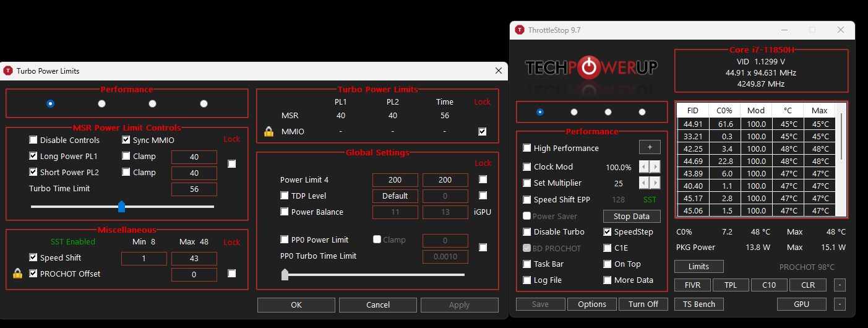Enable the Clock Mod checkbox

[x=527, y=166]
